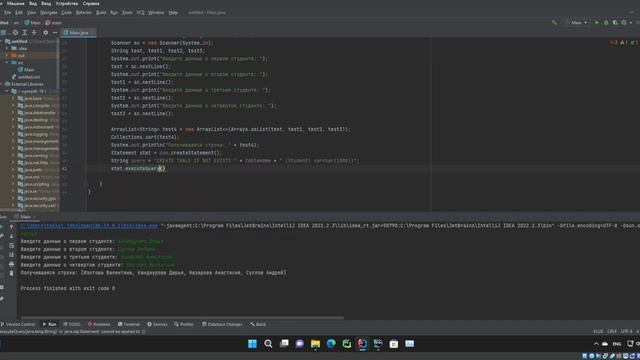Collapse the src folder
640x360 pixels.
pos(7,62)
